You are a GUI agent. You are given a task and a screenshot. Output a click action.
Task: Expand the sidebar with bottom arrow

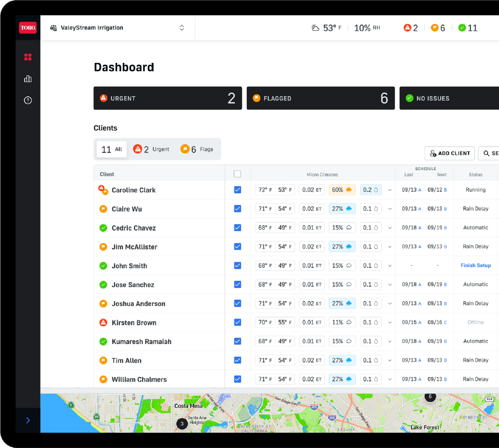tap(28, 420)
